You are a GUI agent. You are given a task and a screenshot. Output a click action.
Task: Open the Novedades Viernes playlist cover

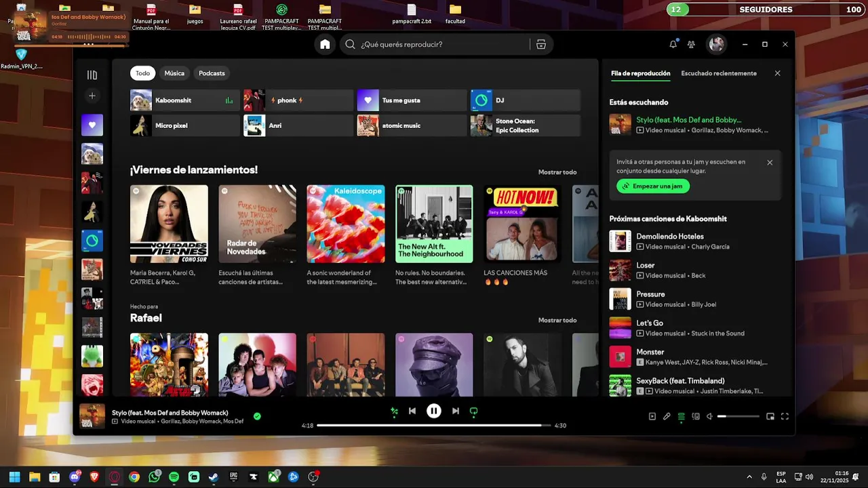pyautogui.click(x=169, y=224)
